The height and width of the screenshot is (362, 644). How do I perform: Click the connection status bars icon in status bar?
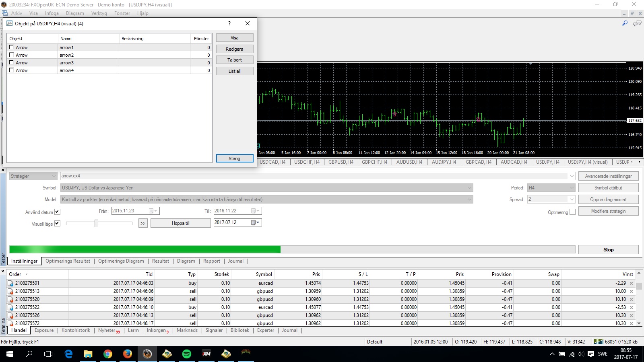tap(599, 342)
